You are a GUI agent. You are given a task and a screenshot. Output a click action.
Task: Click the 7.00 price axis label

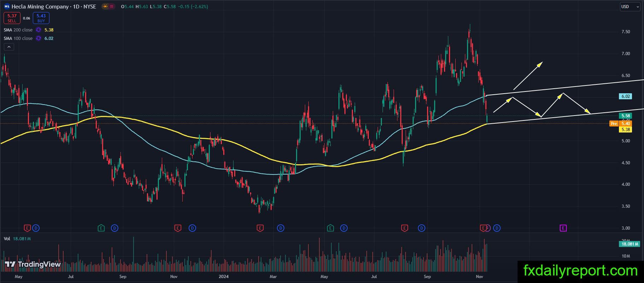626,54
